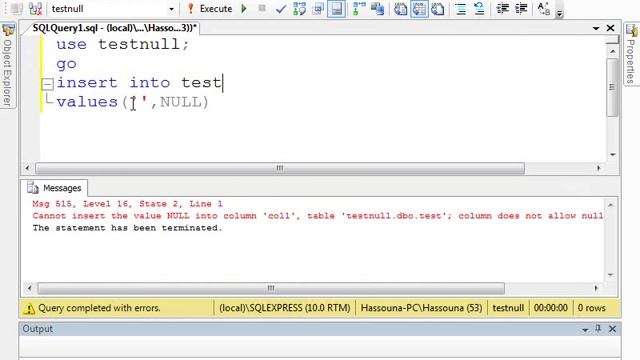The height and width of the screenshot is (360, 640).
Task: Open the Query Options icon
Action: point(318,9)
